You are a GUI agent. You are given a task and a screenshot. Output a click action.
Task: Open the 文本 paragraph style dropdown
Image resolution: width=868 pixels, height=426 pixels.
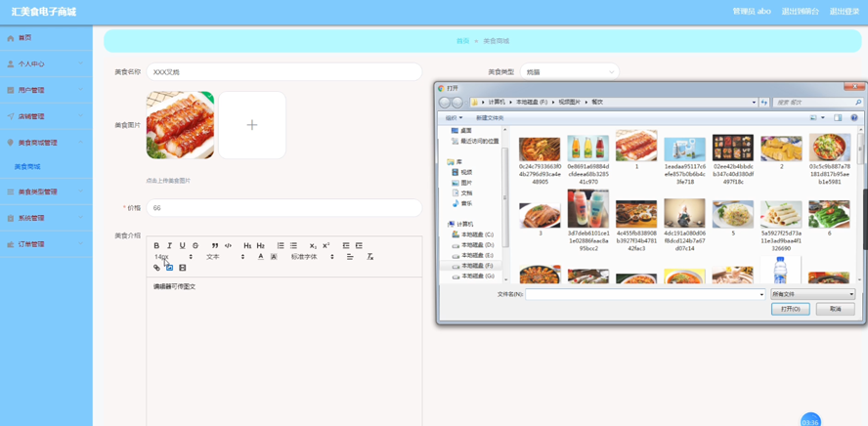click(225, 257)
